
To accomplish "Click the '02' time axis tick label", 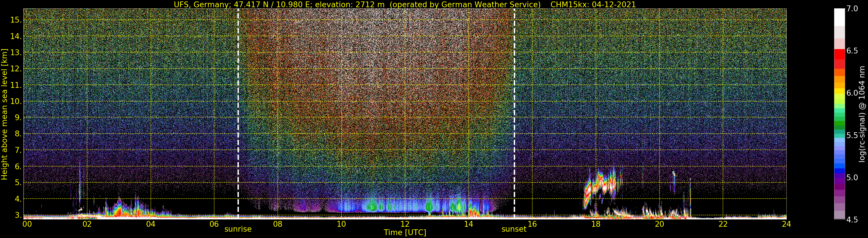I will (x=87, y=224).
